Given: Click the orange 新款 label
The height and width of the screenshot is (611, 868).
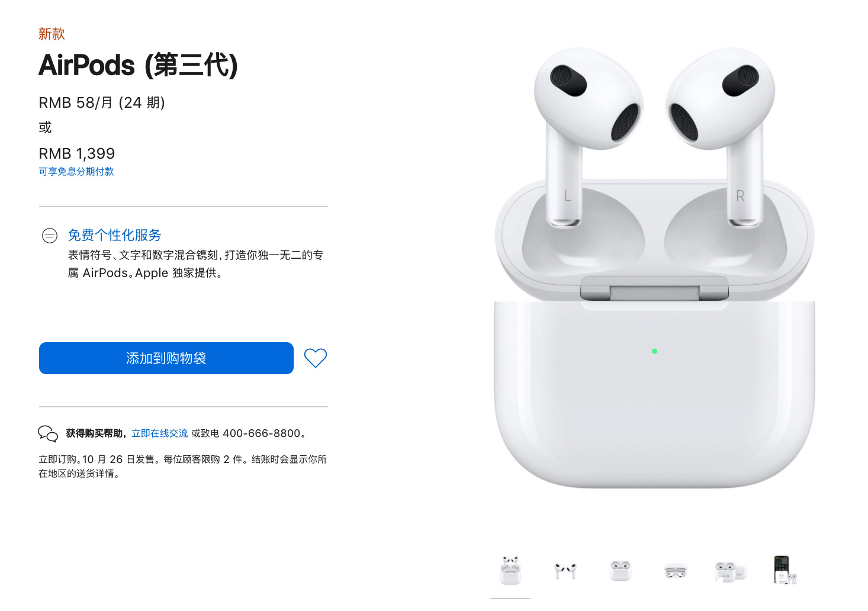Looking at the screenshot, I should [52, 34].
